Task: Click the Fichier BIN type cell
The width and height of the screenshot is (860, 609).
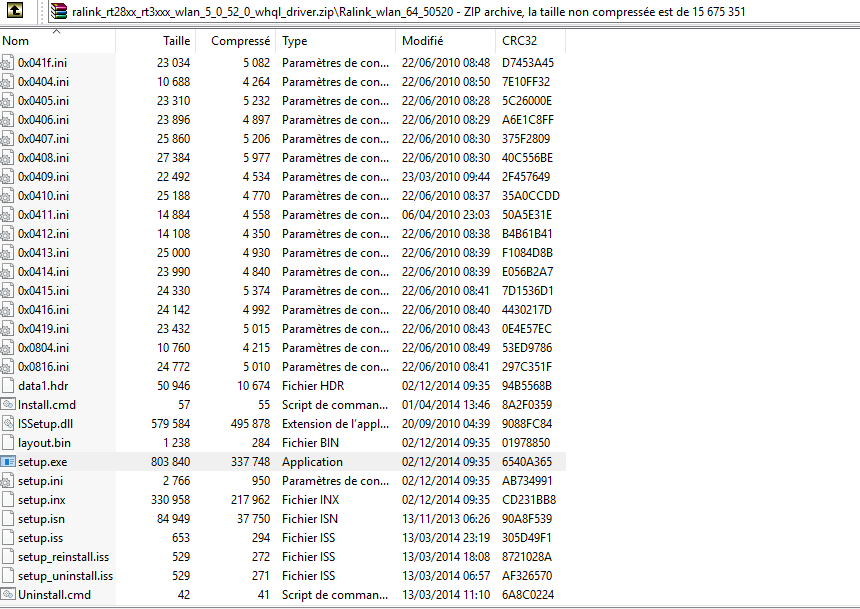Action: click(x=310, y=443)
